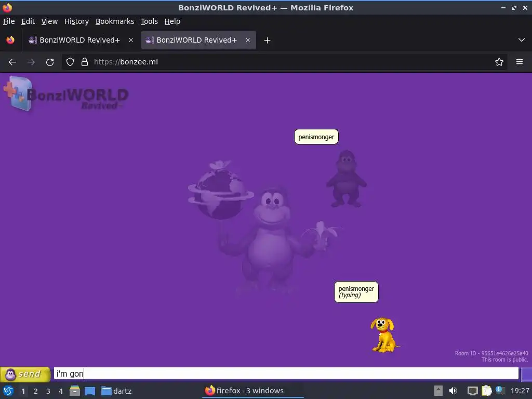Click the BonziWORLD Revived+ logo
This screenshot has width=532, height=399.
point(66,94)
